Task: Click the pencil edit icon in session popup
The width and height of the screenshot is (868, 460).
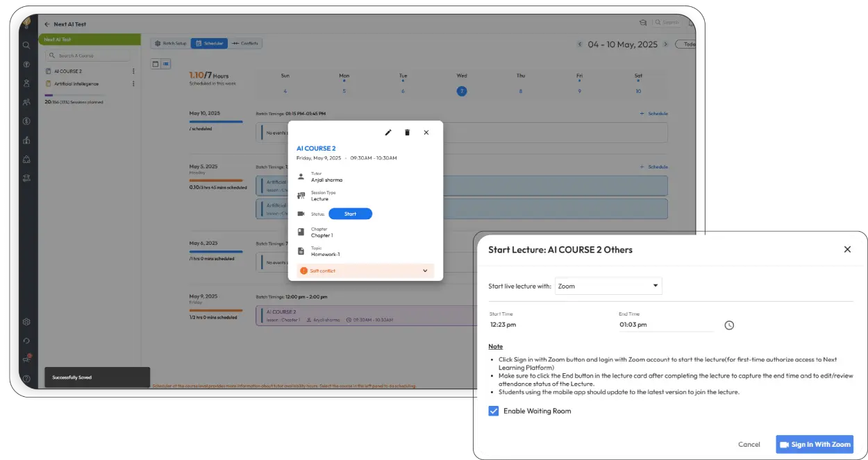Action: [388, 133]
